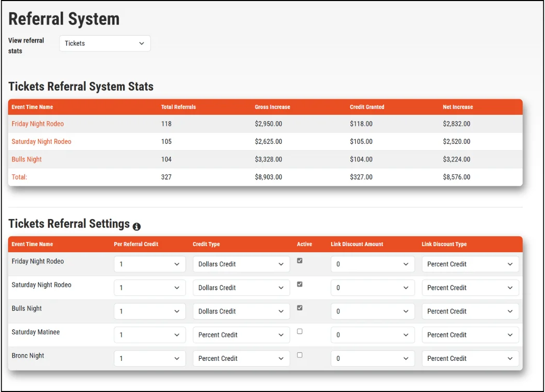Click the stats table Event Time Name header
545x392 pixels.
(32, 107)
